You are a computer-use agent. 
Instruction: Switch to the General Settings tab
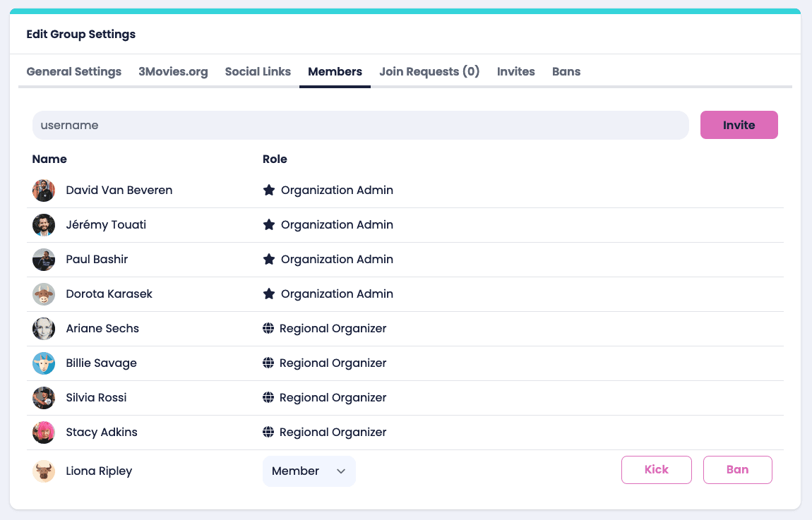(74, 72)
